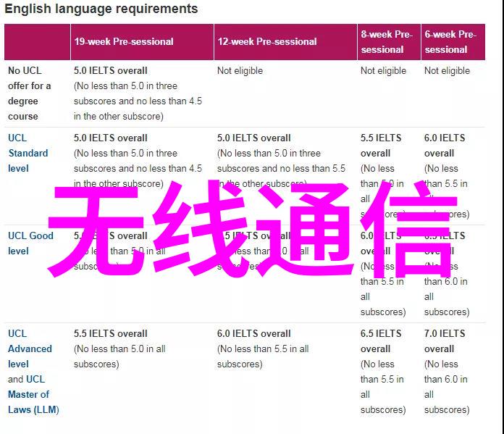Click Standard level 19-week 5.0 IELTS overall
This screenshot has height=434, width=504.
coord(110,138)
